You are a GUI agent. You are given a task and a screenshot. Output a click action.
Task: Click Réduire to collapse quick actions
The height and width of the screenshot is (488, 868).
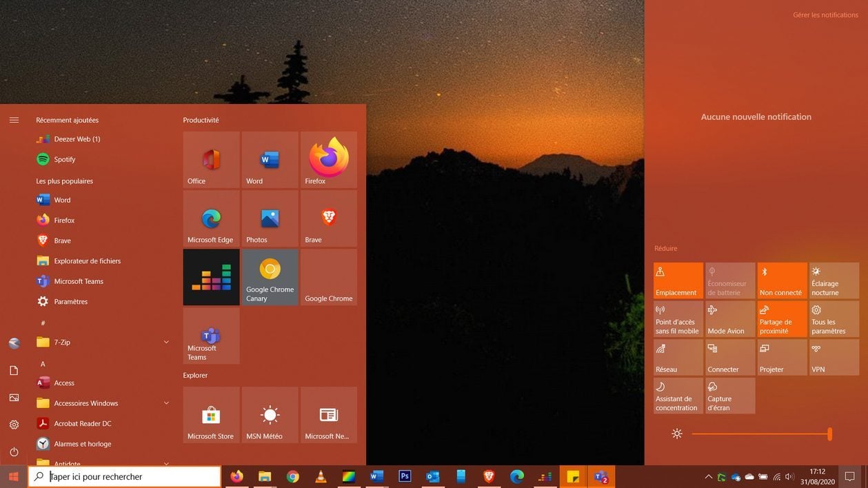665,248
